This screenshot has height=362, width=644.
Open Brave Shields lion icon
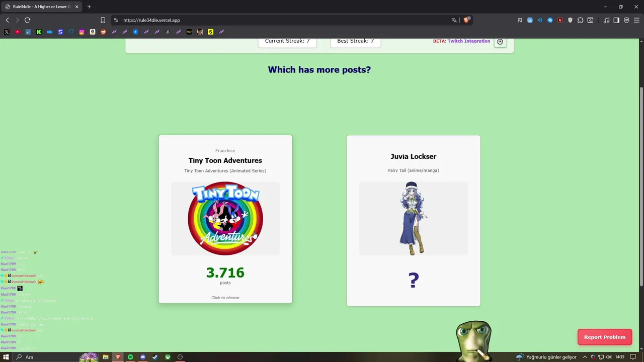(466, 20)
